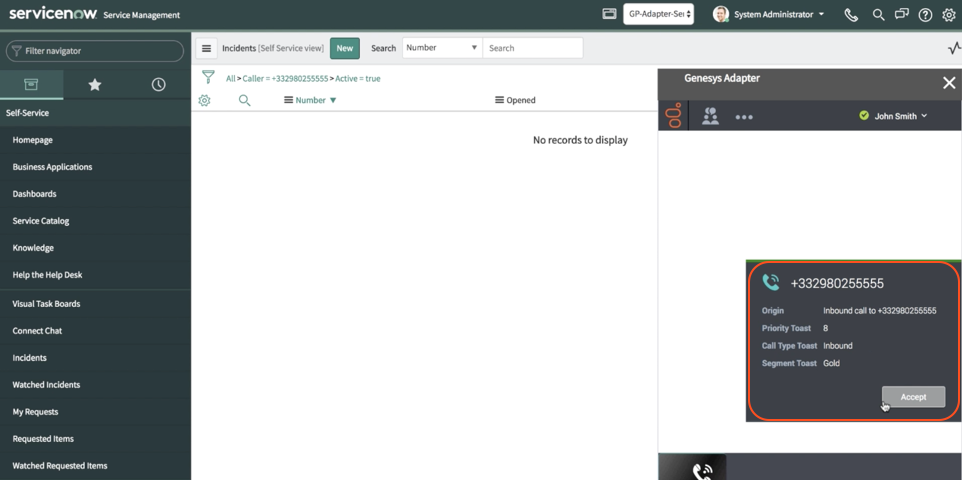Image resolution: width=962 pixels, height=480 pixels.
Task: Click the filter funnel icon
Action: [x=209, y=77]
